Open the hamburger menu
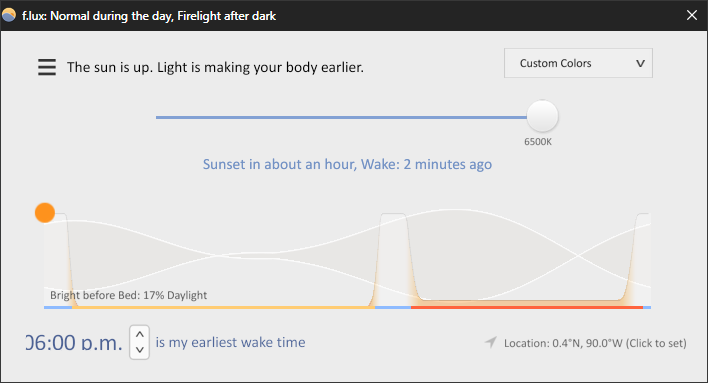 pyautogui.click(x=47, y=67)
